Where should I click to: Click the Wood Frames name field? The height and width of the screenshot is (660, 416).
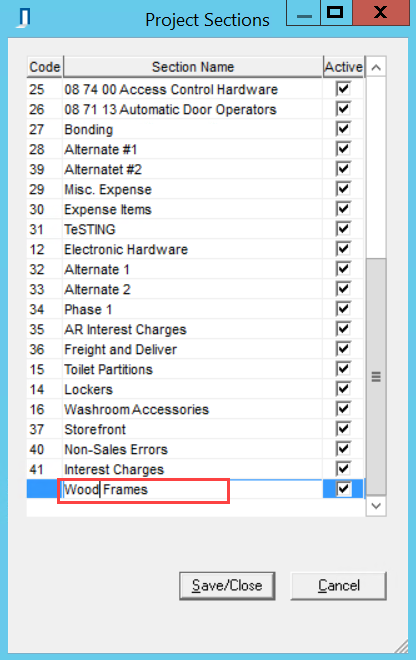click(x=144, y=490)
